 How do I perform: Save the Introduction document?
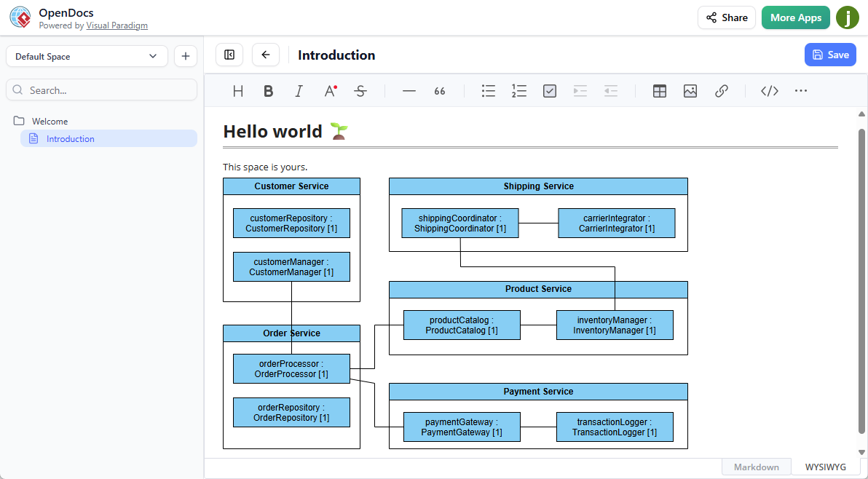coord(830,54)
